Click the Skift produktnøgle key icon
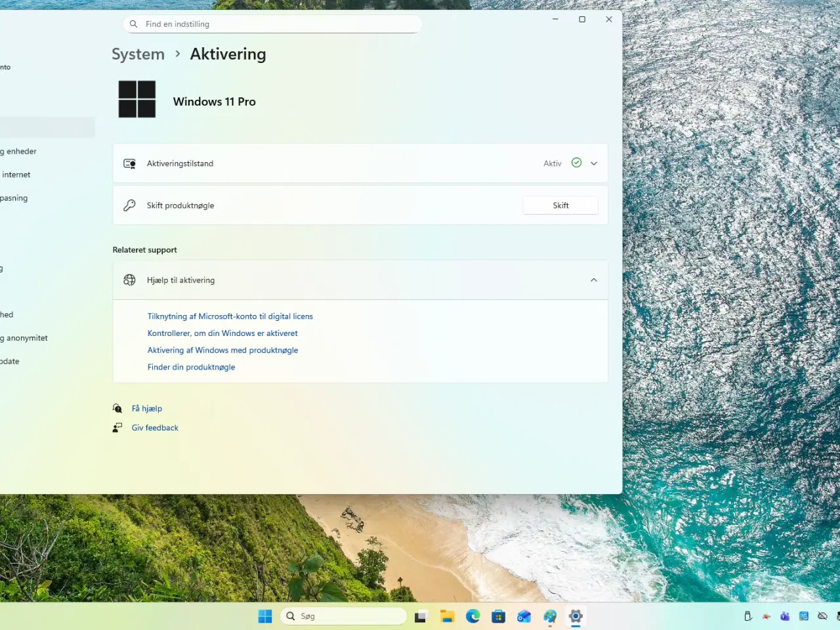Viewport: 840px width, 630px height. click(x=129, y=205)
